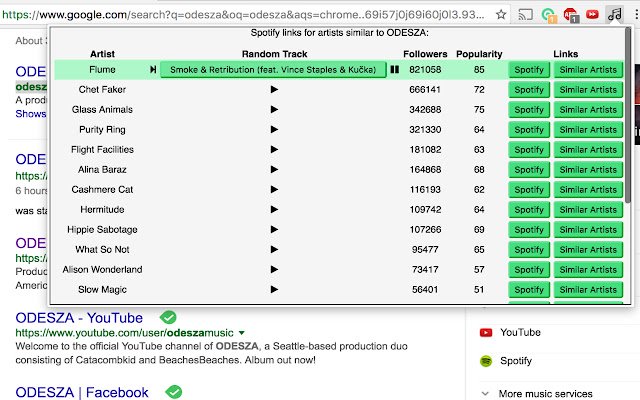
Task: Show similar artists for Flume
Action: 588,70
